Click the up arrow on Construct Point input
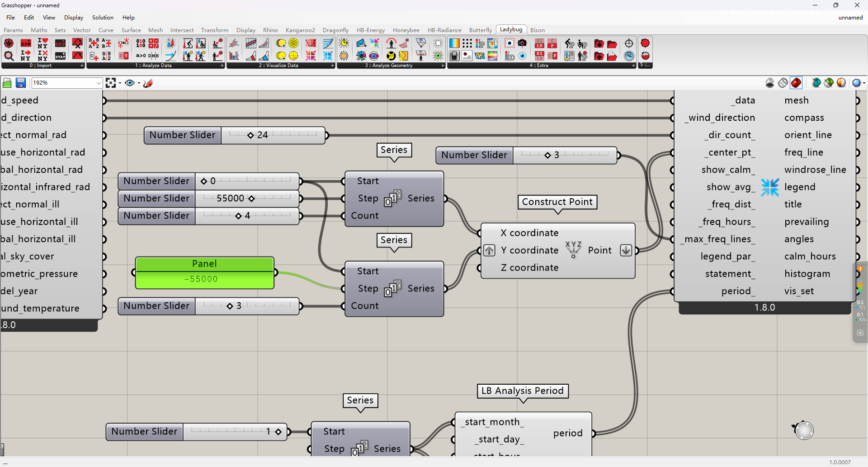Screen dimensions: 868x467 click(x=489, y=250)
